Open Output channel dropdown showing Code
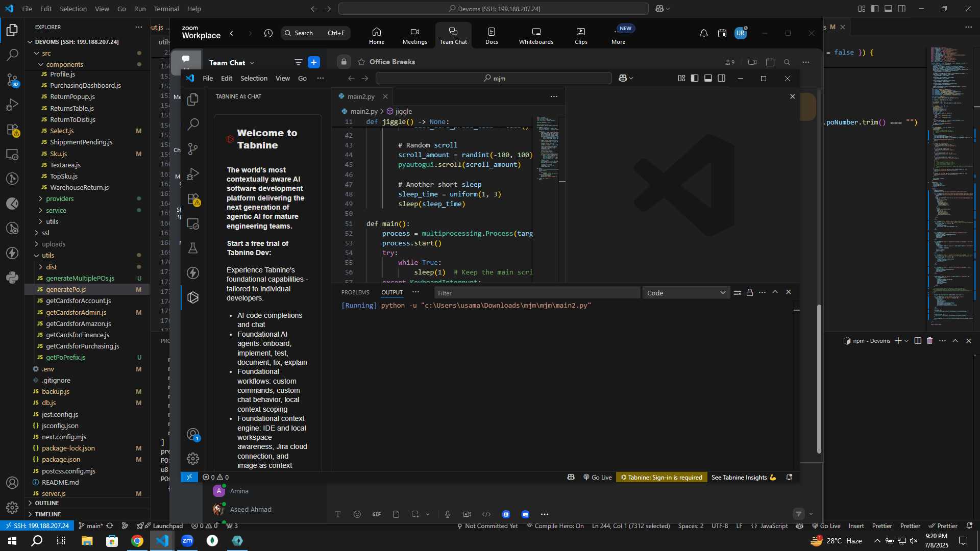This screenshot has height=551, width=980. (x=686, y=293)
